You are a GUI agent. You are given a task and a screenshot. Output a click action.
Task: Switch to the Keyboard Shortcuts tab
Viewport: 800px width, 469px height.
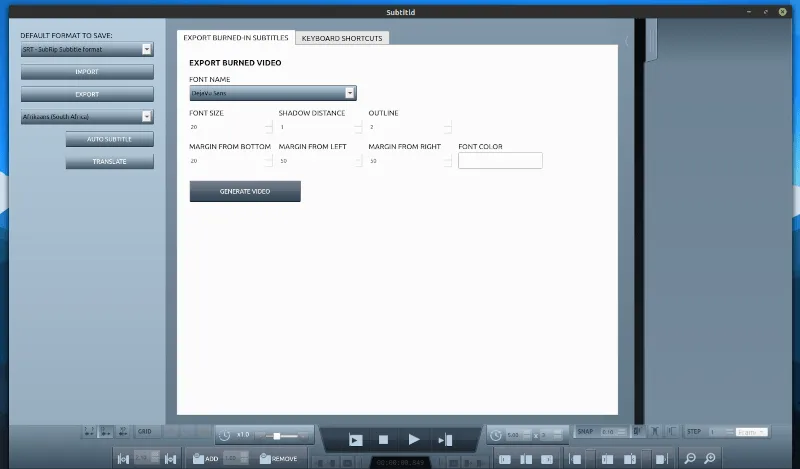click(341, 38)
